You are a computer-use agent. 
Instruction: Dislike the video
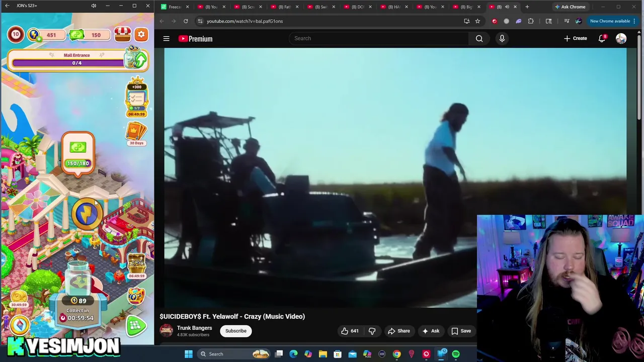click(372, 331)
